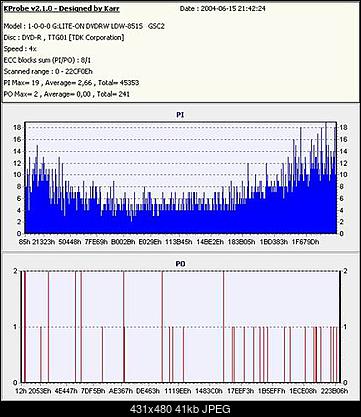Click the 223B06h label on PO axis
The width and height of the screenshot is (361, 417).
click(x=335, y=391)
